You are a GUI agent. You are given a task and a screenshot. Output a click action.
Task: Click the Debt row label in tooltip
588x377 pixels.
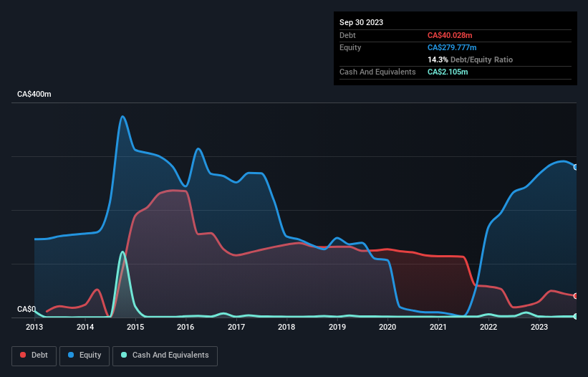(x=347, y=35)
